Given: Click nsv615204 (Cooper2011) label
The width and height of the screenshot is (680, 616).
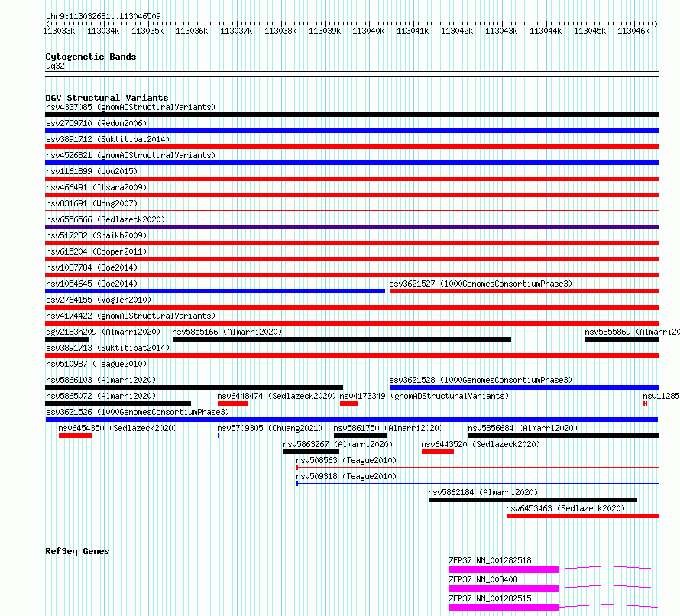Looking at the screenshot, I should coord(96,251).
